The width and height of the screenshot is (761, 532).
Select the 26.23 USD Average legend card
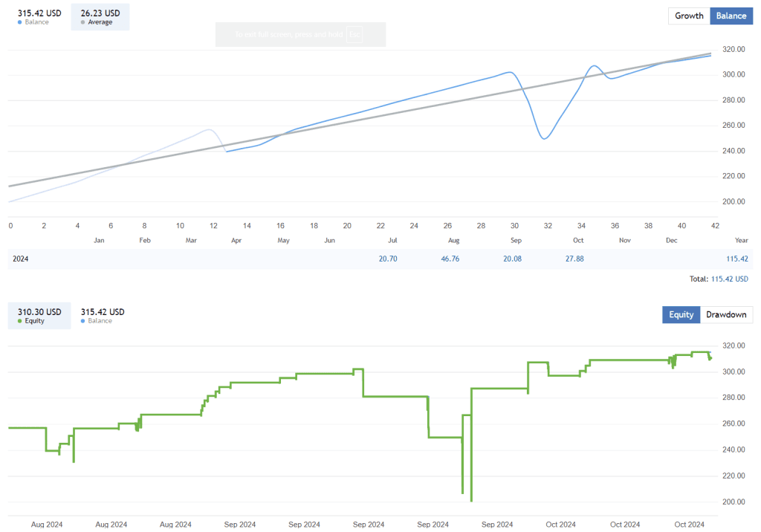pyautogui.click(x=100, y=16)
